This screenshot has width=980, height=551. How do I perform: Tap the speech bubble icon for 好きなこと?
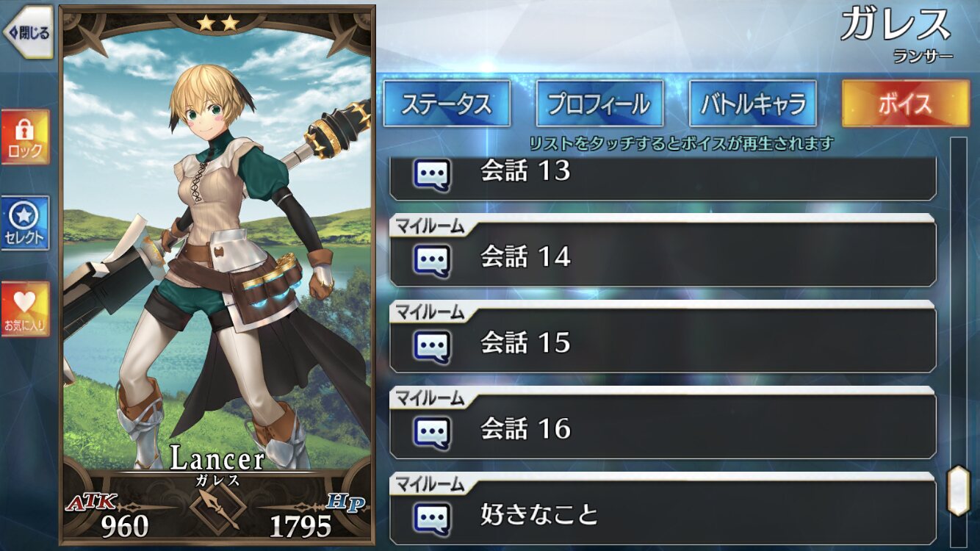click(x=432, y=518)
